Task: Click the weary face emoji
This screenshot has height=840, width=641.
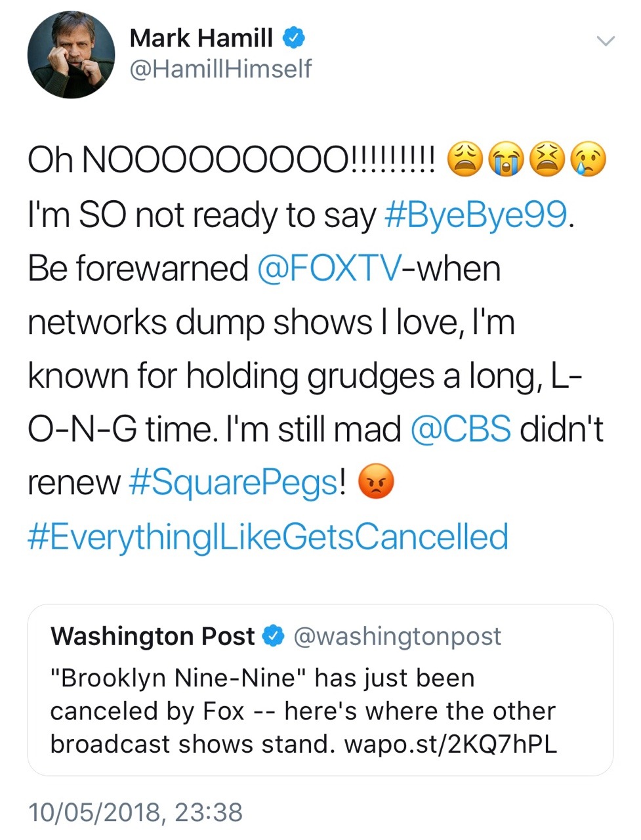Action: [465, 161]
